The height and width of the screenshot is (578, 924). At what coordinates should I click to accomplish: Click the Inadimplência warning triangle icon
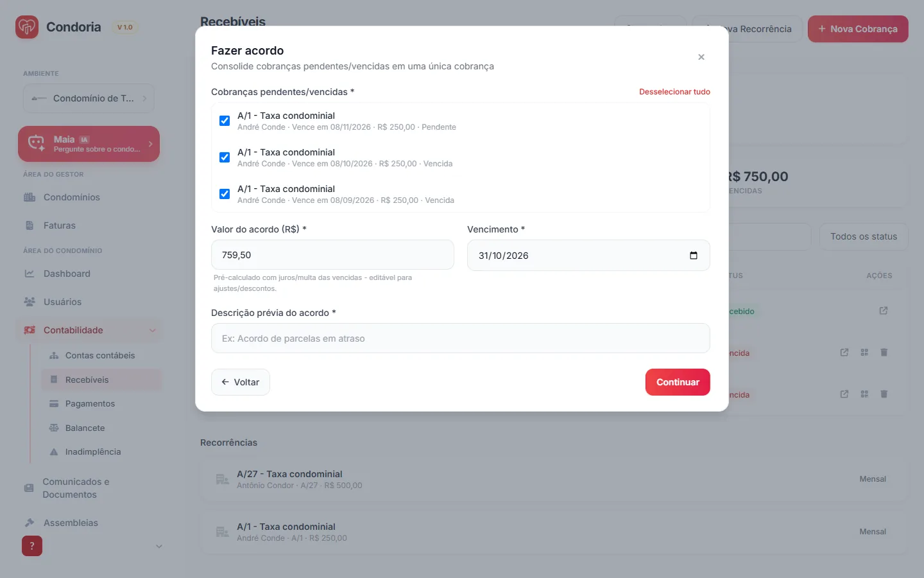54,452
